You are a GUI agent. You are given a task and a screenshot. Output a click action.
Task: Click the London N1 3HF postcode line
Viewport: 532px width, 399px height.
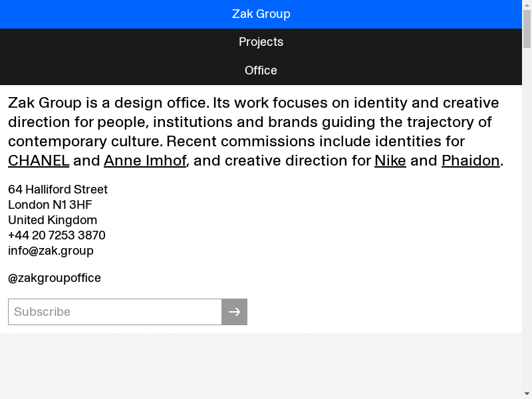[x=50, y=205]
